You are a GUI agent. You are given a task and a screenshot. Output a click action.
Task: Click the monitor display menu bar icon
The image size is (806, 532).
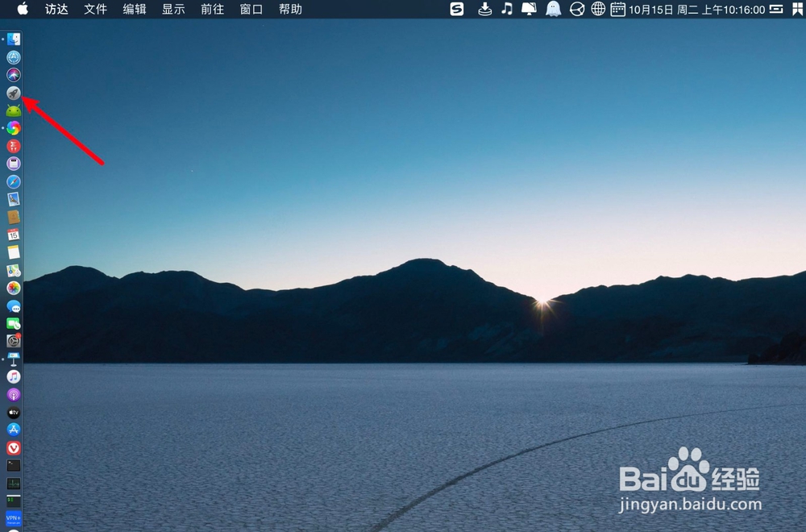tap(529, 9)
